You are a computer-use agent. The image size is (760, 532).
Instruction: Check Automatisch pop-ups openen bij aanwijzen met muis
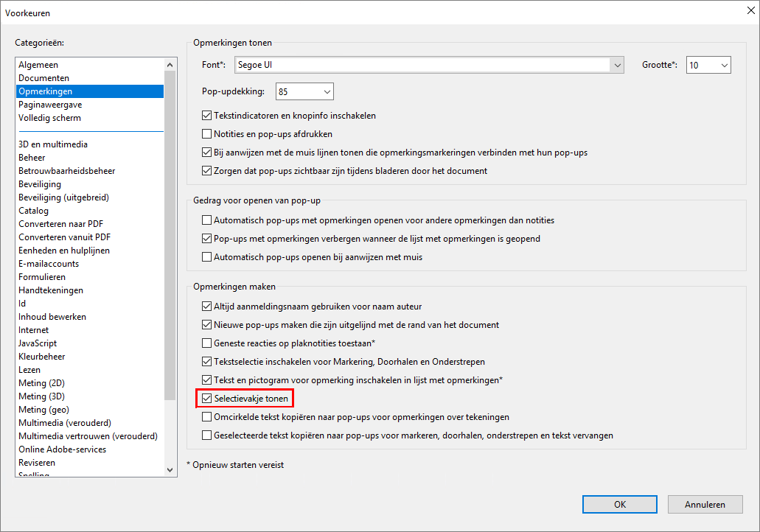[x=207, y=257]
